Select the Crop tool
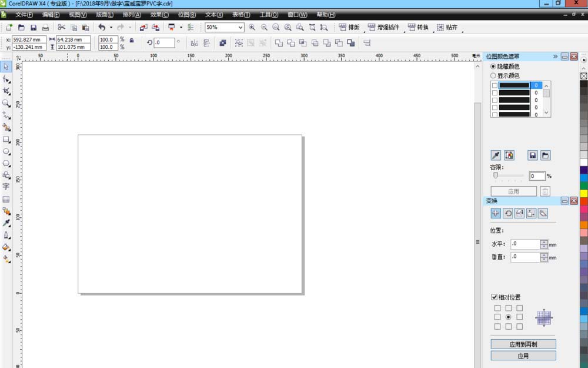Image resolution: width=588 pixels, height=368 pixels. [x=6, y=91]
